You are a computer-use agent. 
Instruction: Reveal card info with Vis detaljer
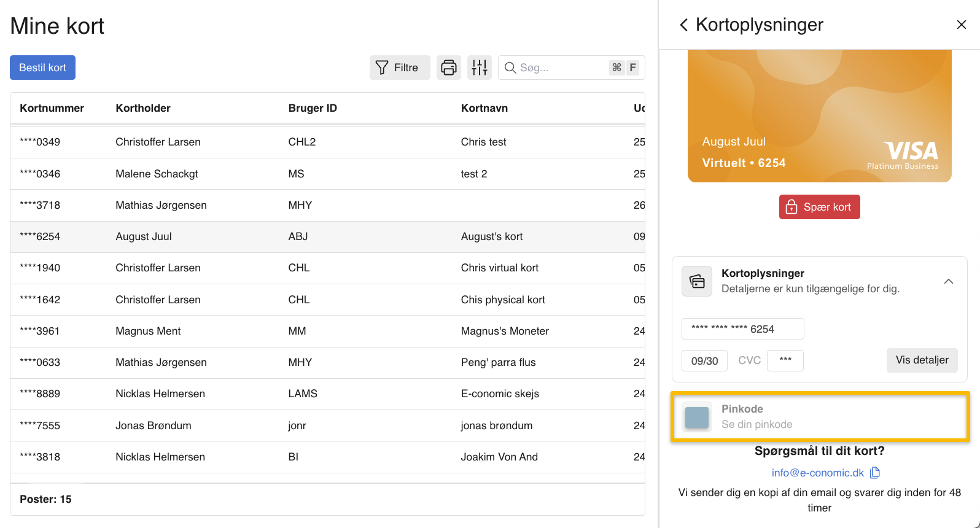tap(922, 360)
